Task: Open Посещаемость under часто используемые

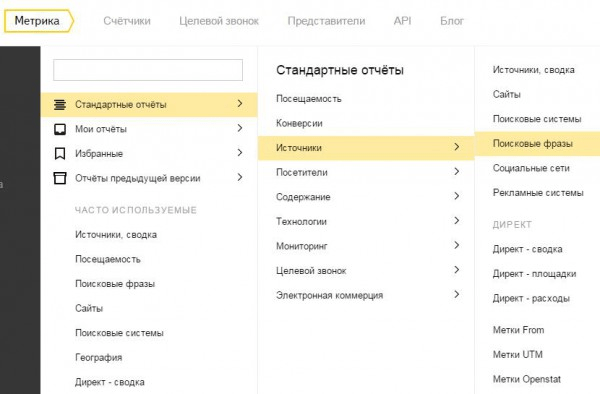Action: (x=108, y=259)
